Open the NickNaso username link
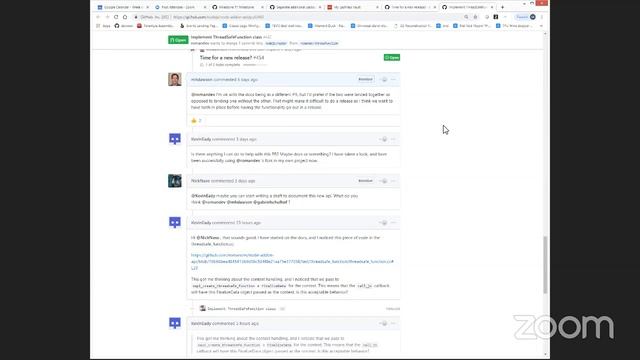 click(x=200, y=181)
